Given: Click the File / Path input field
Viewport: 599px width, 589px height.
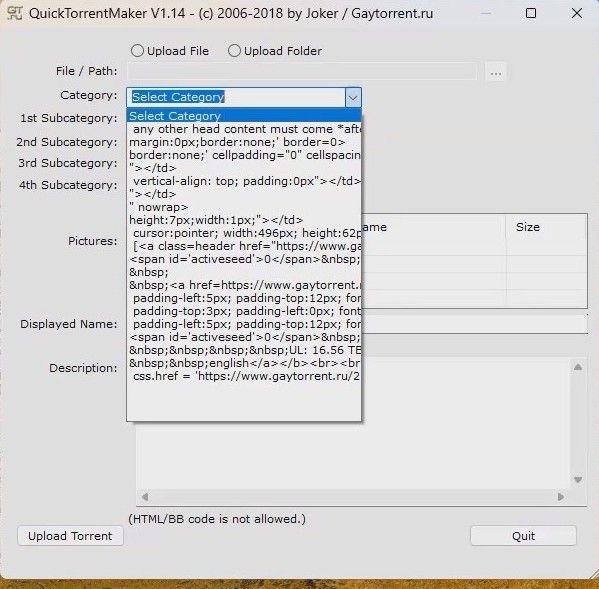Looking at the screenshot, I should click(x=303, y=71).
